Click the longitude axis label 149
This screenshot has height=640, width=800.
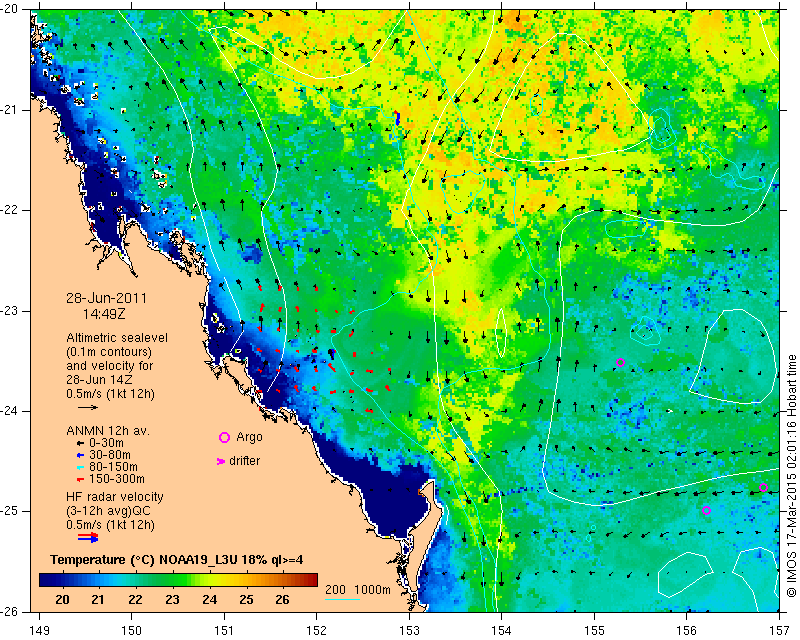pyautogui.click(x=40, y=631)
